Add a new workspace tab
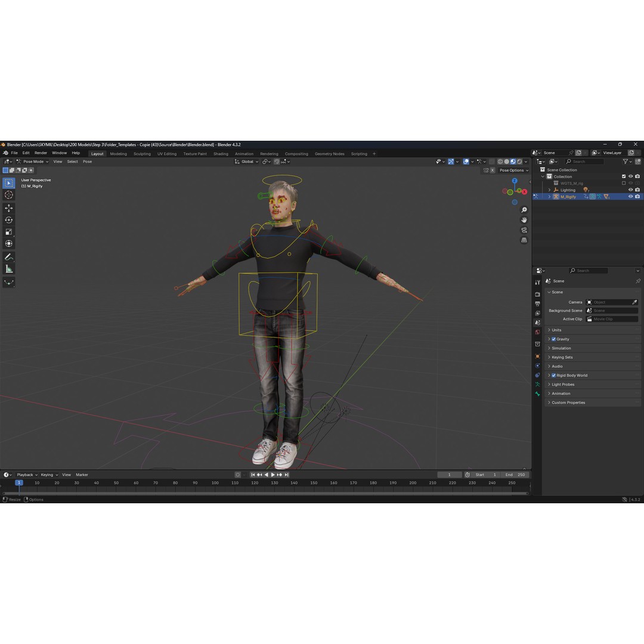The height and width of the screenshot is (644, 644). pyautogui.click(x=374, y=154)
